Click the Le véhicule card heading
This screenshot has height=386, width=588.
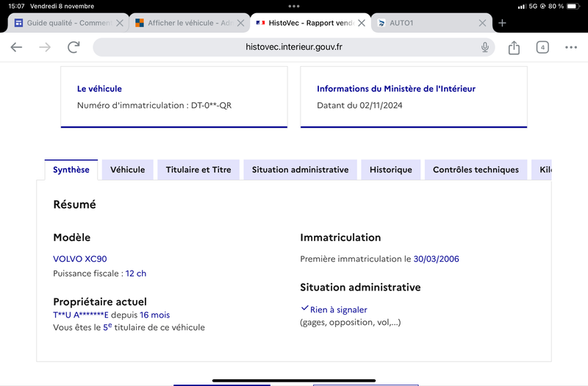tap(99, 89)
